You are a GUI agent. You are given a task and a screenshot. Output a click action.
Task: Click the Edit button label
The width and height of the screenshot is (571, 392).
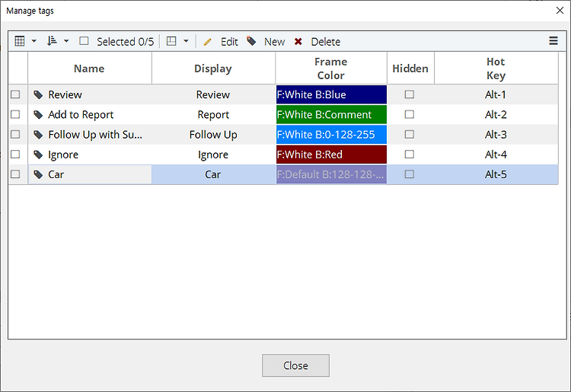point(229,42)
